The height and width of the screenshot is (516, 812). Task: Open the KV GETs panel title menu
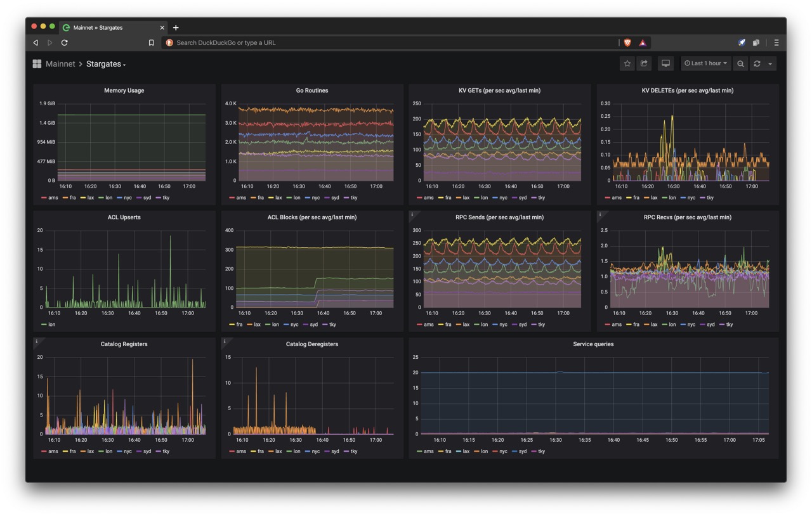tap(500, 91)
